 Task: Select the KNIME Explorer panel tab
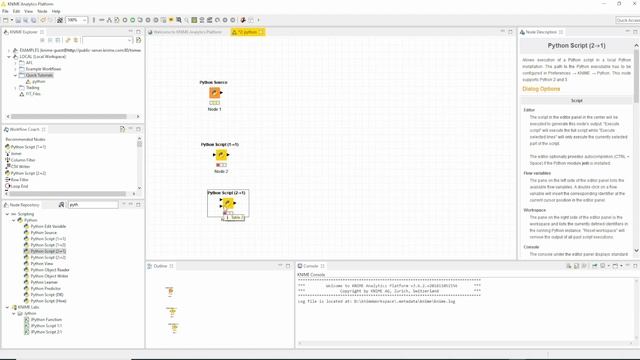pos(23,32)
